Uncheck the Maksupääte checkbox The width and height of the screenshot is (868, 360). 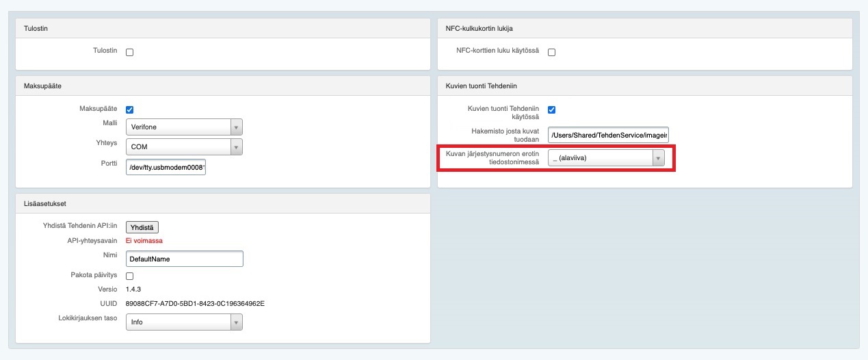[130, 110]
